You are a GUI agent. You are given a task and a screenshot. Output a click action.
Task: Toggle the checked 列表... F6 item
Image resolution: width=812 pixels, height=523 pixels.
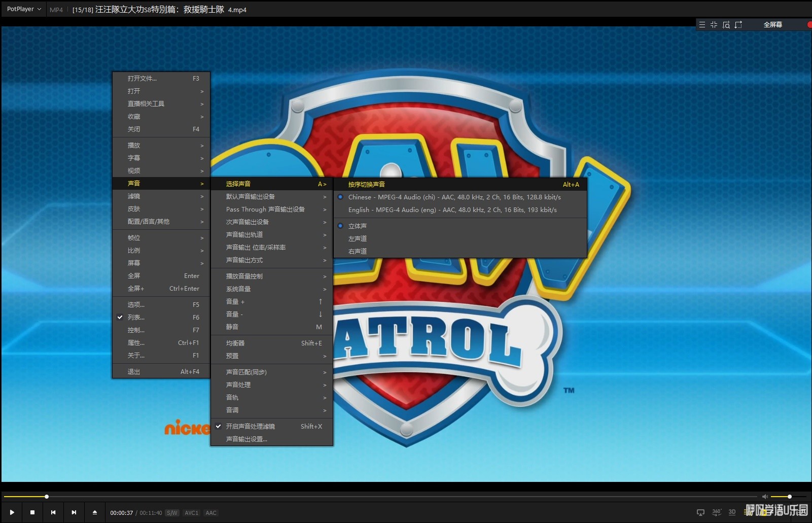161,317
